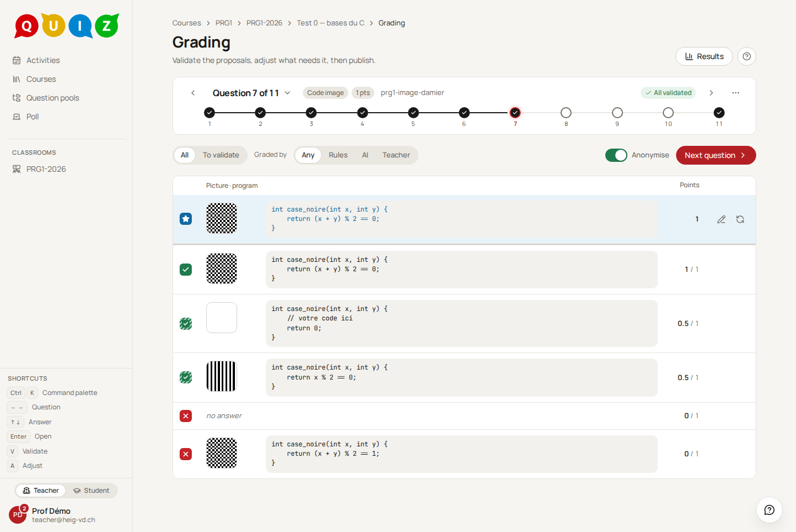Viewport: 796px width, 532px height.
Task: Switch to Teacher mode
Action: click(x=41, y=491)
